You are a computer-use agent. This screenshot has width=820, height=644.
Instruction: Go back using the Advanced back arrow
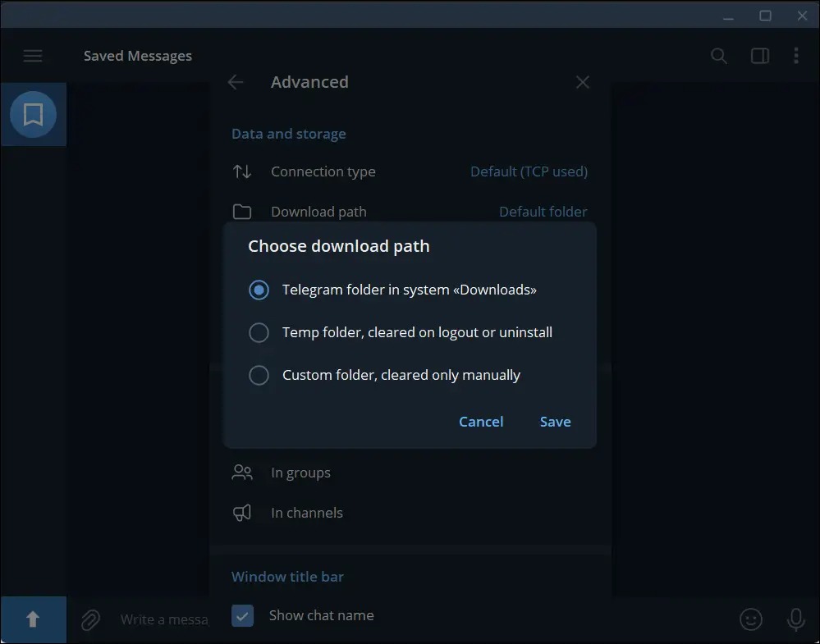[x=236, y=82]
